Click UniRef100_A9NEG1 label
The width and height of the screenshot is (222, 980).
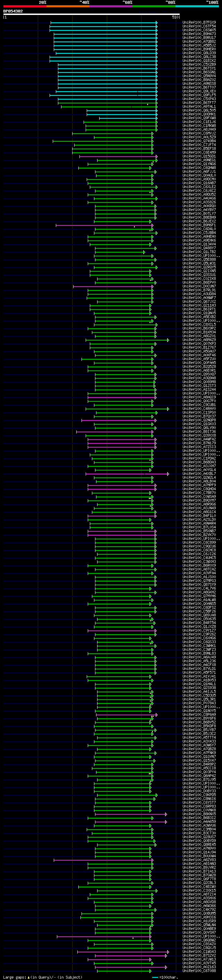pos(199,160)
